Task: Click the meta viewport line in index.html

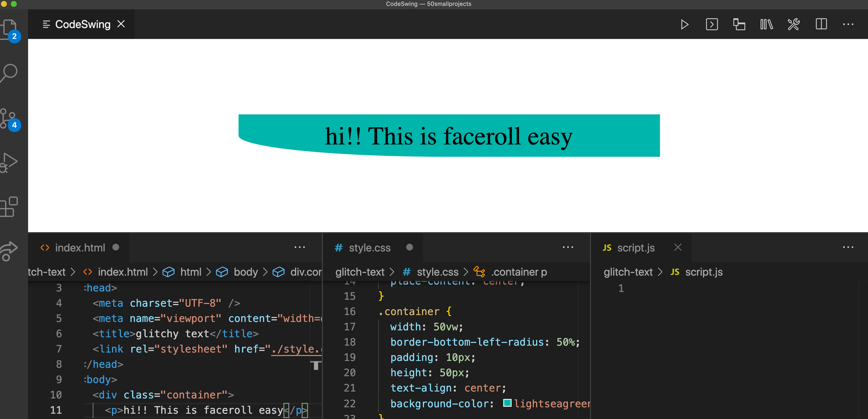Action: (207, 319)
